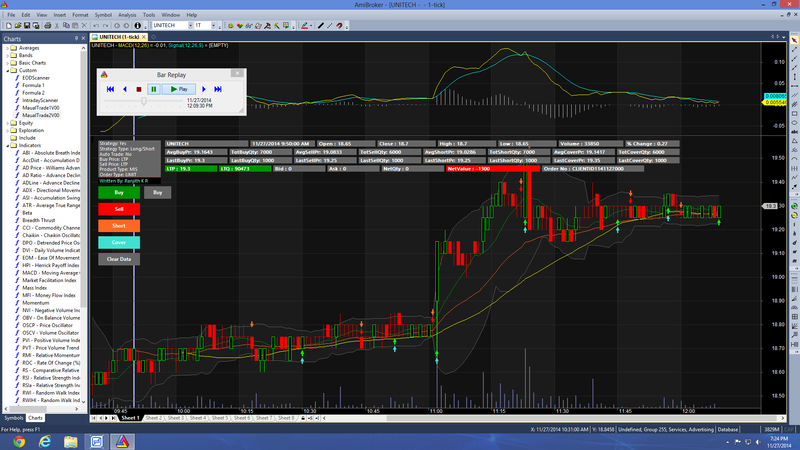
Task: Toggle the red magnet snap icon
Action: point(339,26)
